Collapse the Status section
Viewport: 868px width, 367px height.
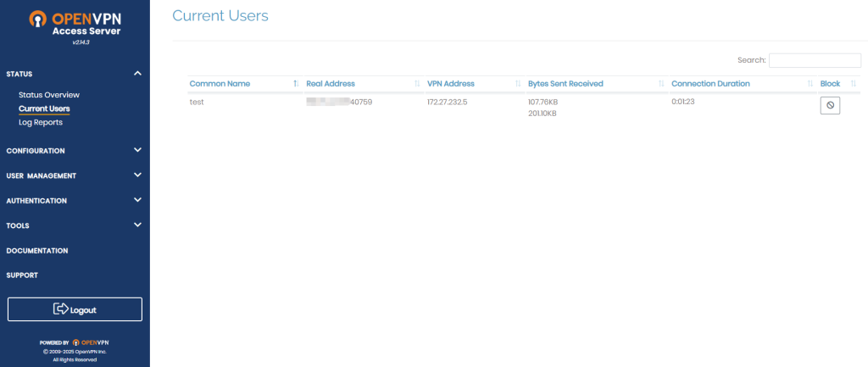tap(137, 74)
